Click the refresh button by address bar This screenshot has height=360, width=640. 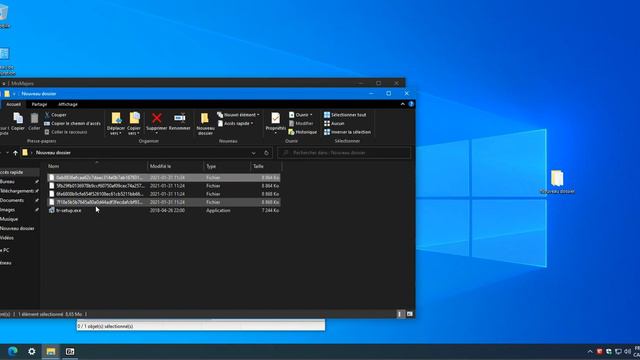266,153
